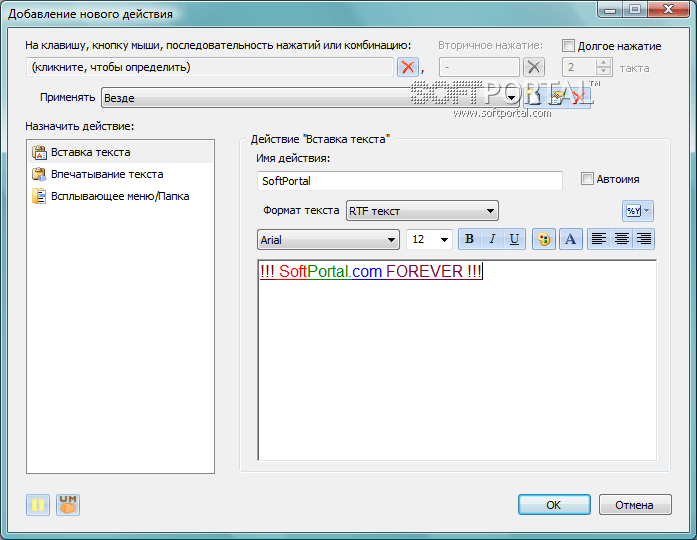The height and width of the screenshot is (540, 697).
Task: Center-align the text
Action: pyautogui.click(x=621, y=239)
